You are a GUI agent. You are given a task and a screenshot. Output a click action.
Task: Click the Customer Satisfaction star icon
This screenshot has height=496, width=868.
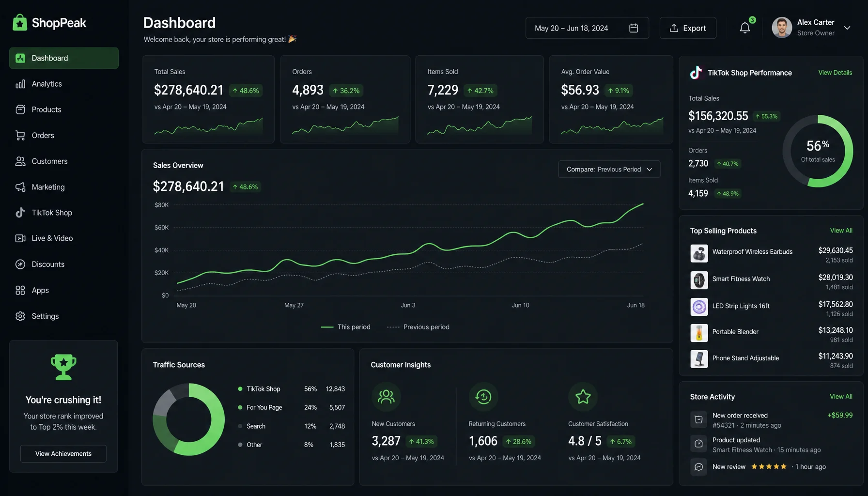[x=583, y=397]
